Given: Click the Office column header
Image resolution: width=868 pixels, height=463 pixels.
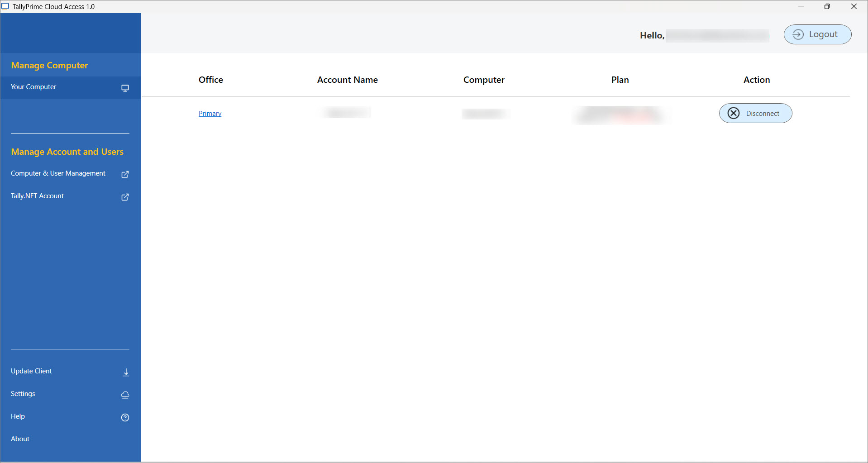Looking at the screenshot, I should [x=210, y=80].
